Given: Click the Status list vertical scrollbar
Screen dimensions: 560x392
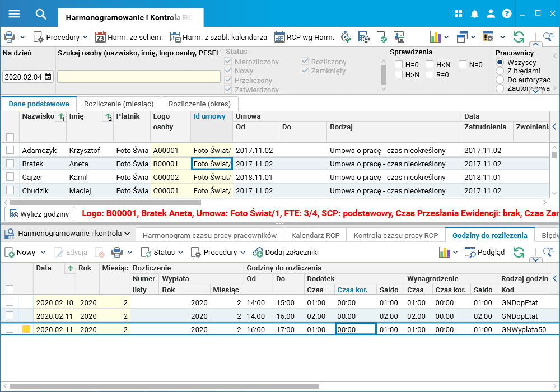Looking at the screenshot, I should tap(384, 74).
